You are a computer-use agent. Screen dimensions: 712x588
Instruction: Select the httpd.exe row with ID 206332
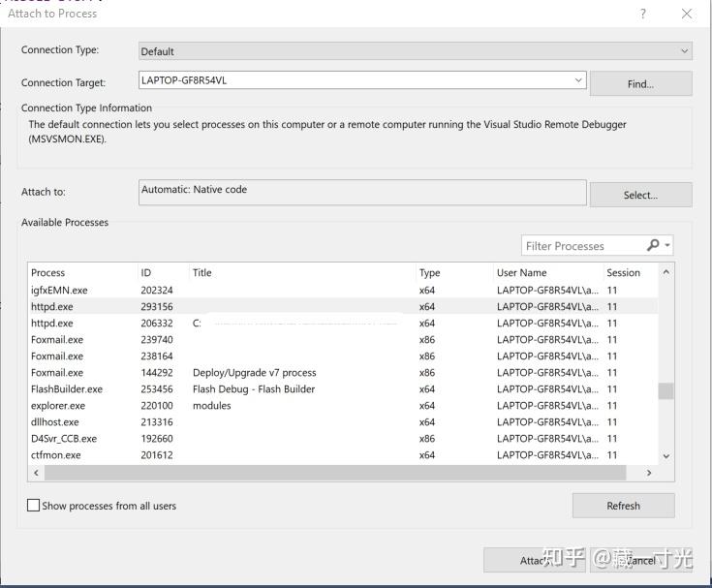click(343, 324)
